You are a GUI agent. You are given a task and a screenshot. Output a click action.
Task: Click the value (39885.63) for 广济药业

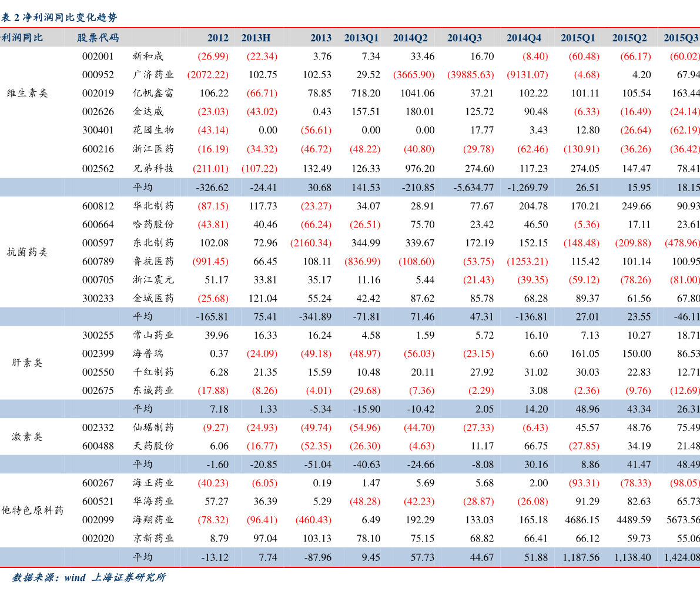click(471, 75)
